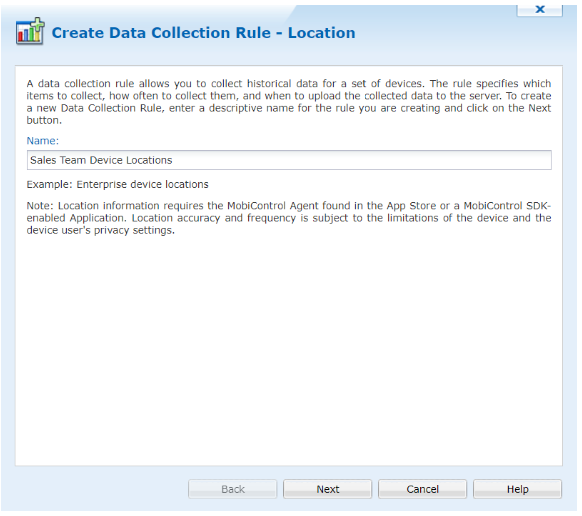Click the Next button
The image size is (582, 516).
point(327,489)
